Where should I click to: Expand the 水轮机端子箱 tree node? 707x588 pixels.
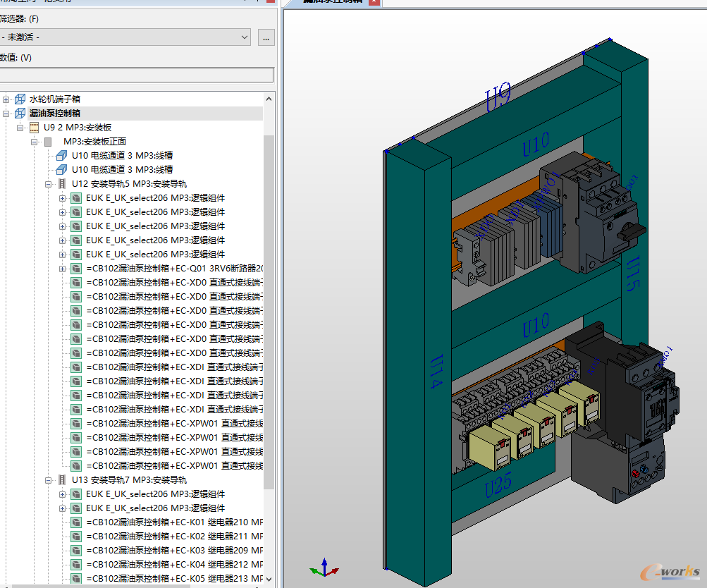pos(6,99)
